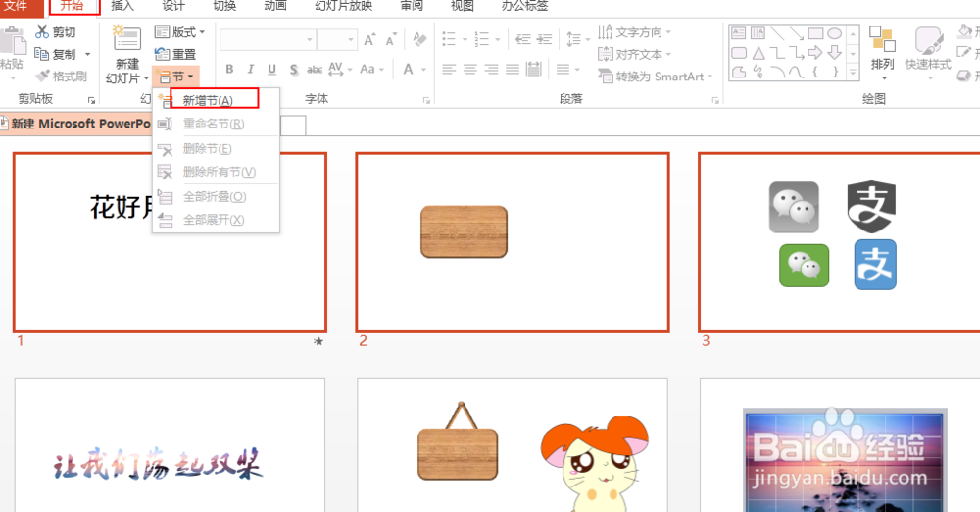The image size is (980, 512).
Task: Open the font size combo box
Action: [336, 40]
